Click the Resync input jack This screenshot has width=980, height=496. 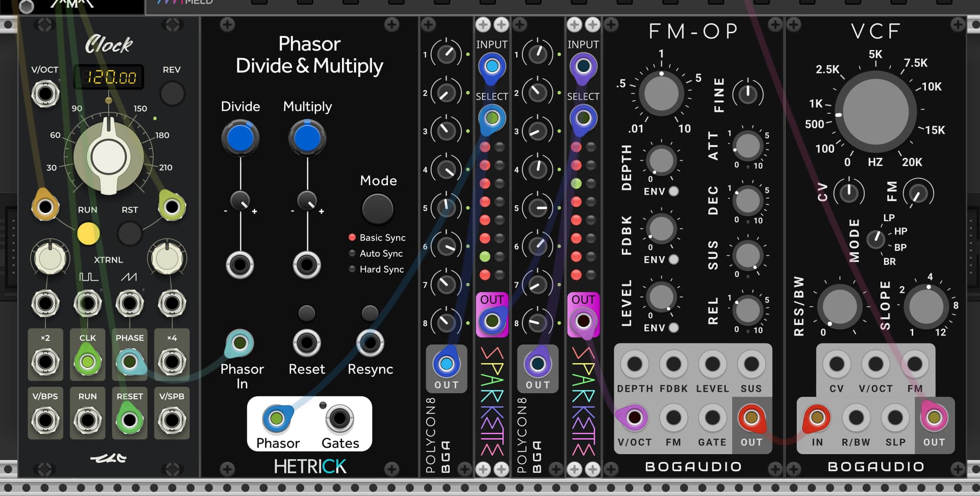tap(370, 343)
